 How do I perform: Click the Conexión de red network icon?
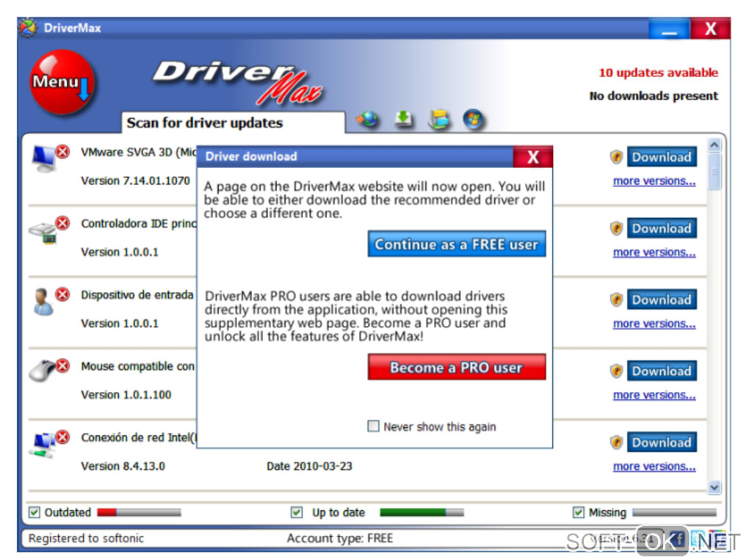(x=43, y=445)
